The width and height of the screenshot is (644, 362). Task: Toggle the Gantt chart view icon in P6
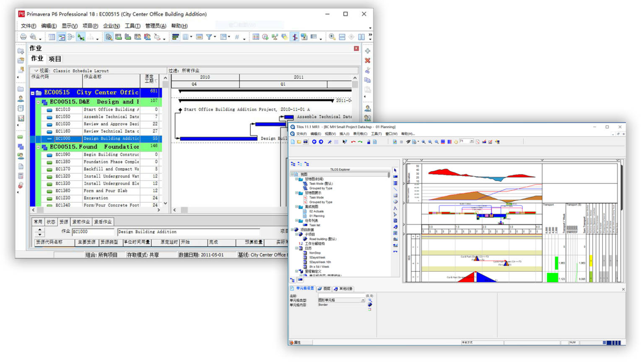(x=62, y=37)
